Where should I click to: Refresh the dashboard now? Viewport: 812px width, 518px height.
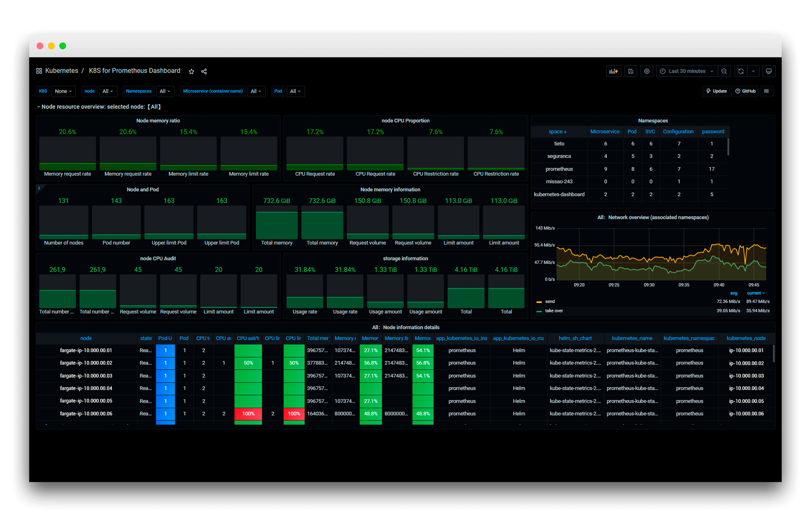point(741,71)
